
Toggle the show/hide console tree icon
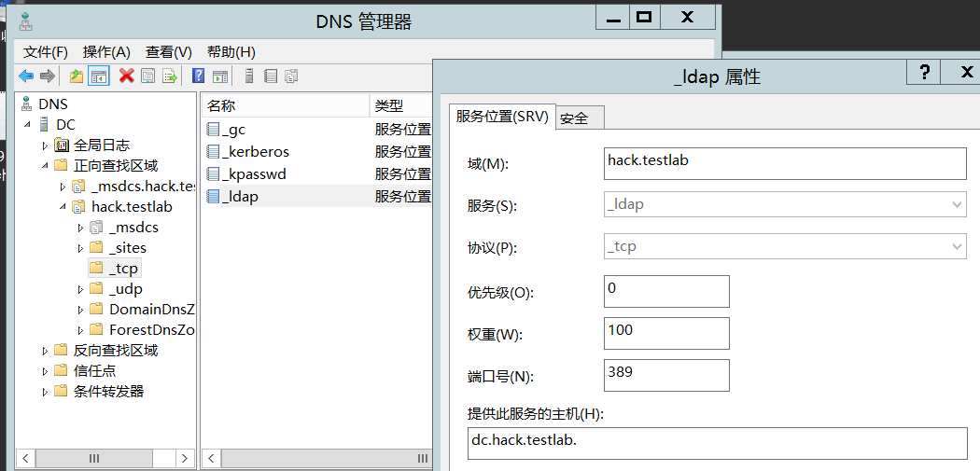pos(98,76)
